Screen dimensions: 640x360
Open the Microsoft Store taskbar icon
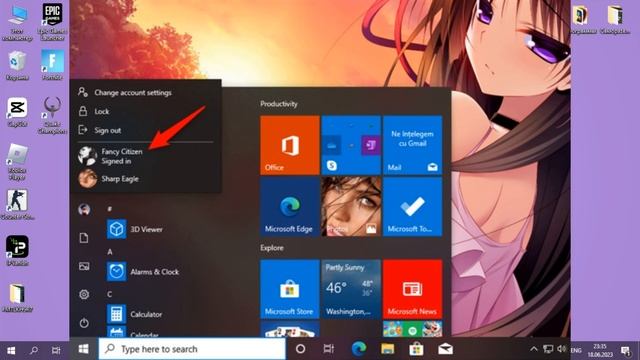click(416, 349)
